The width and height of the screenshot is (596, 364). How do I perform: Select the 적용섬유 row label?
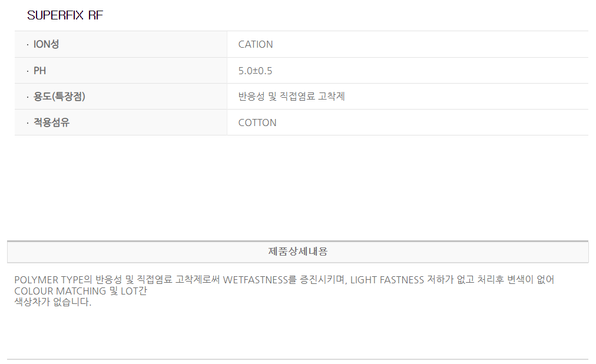coord(51,123)
